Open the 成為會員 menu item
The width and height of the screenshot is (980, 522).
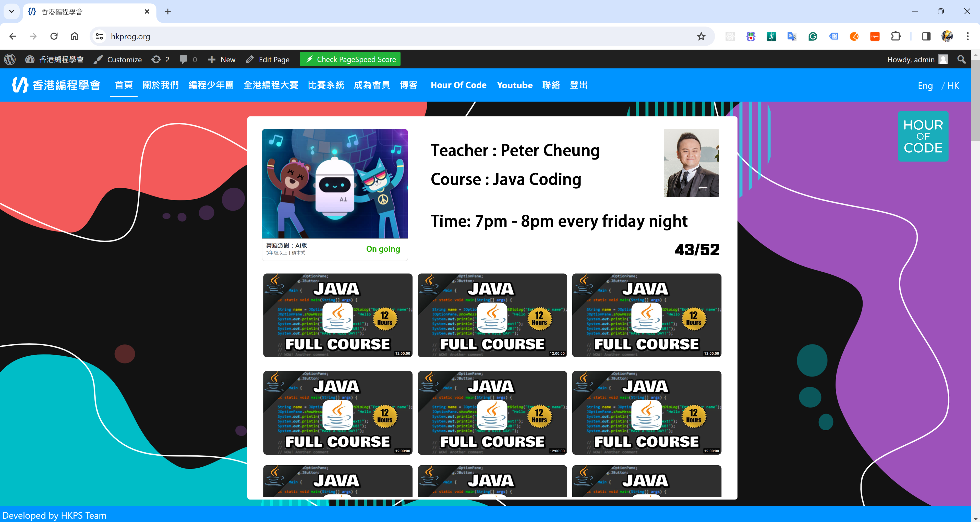(x=372, y=85)
